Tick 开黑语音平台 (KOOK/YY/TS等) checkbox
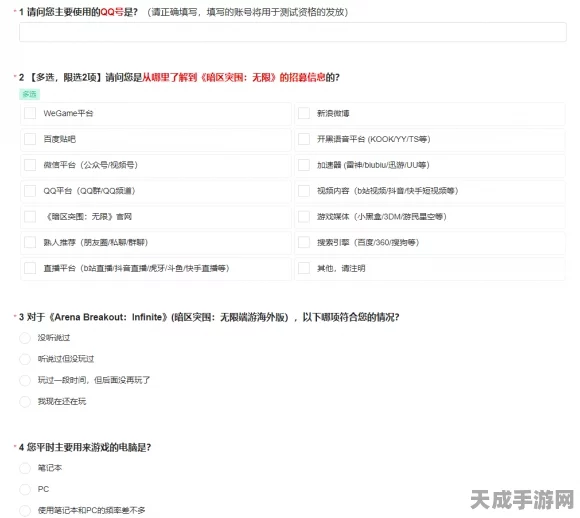Image resolution: width=580 pixels, height=518 pixels. pos(304,139)
